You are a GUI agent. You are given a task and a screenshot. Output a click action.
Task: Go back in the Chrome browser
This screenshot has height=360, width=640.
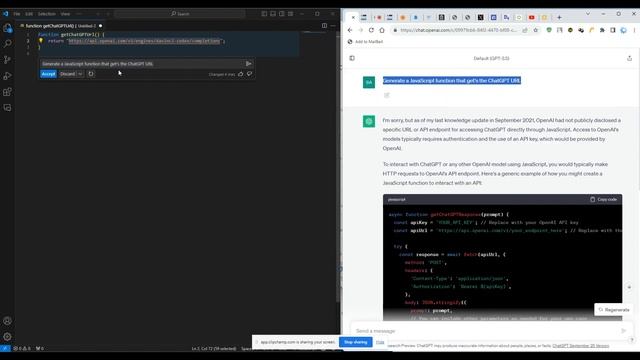click(350, 30)
